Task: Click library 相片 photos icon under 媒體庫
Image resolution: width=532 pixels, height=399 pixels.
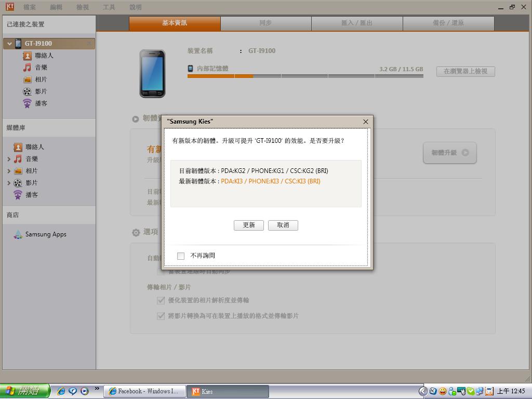Action: tap(18, 171)
